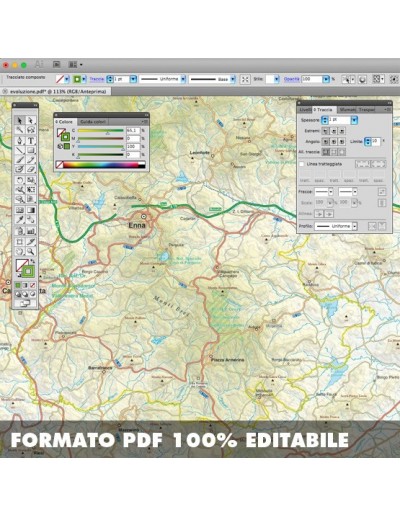Select the Rotate tool
Screen dimensions: 400x517
[x=20, y=180]
